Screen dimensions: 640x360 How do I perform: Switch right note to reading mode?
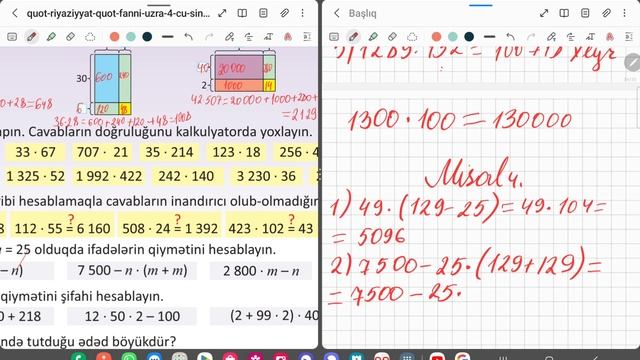564,13
